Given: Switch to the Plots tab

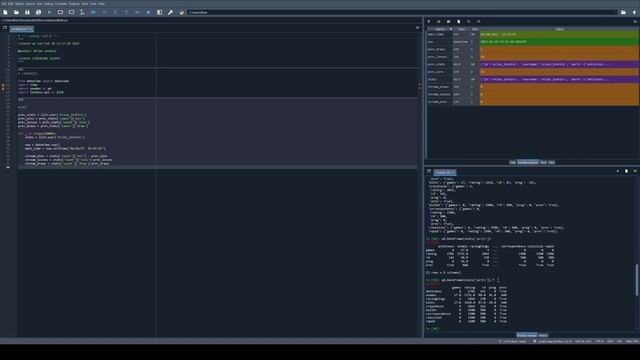Looking at the screenshot, I should [543, 162].
